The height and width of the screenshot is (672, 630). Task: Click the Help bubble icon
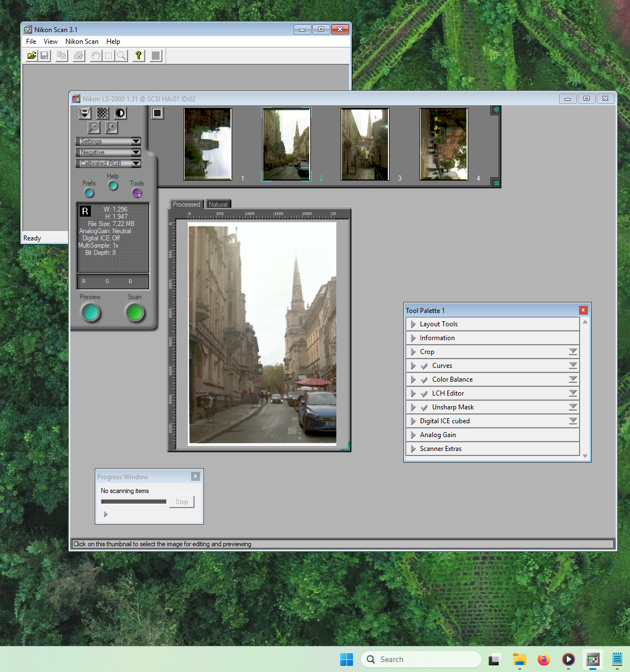(112, 186)
